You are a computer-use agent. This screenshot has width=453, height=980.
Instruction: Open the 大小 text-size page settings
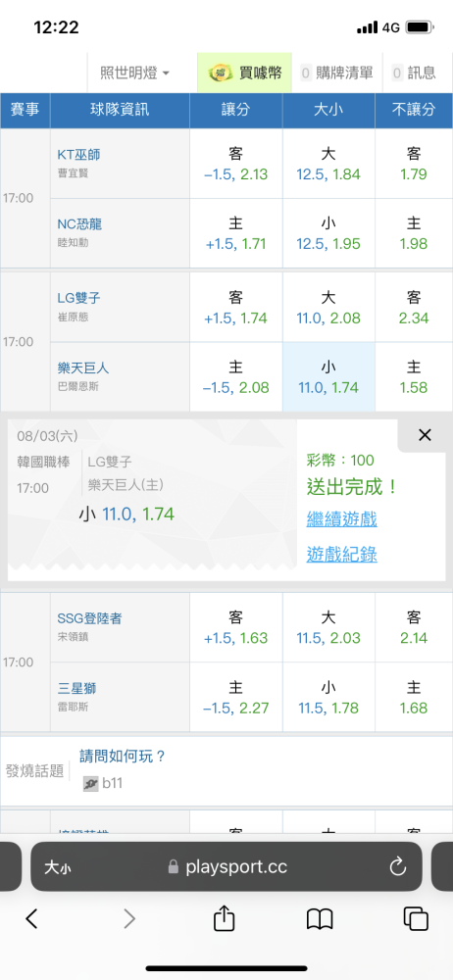coord(57,867)
